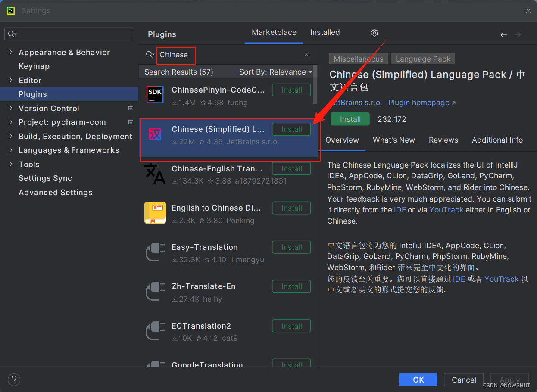Viewport: 537px width, 392px height.
Task: Install the Chinese-English Translate plugin
Action: (x=291, y=169)
